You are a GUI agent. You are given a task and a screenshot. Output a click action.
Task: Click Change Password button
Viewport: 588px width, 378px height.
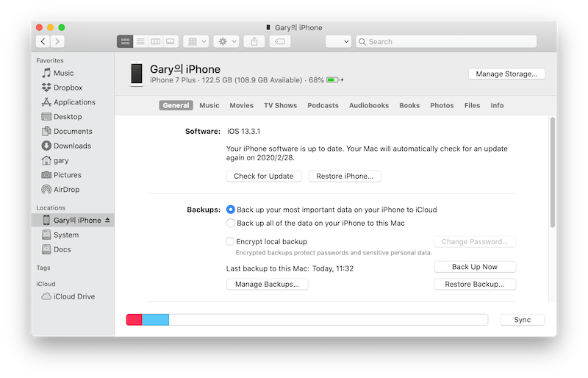pyautogui.click(x=475, y=242)
